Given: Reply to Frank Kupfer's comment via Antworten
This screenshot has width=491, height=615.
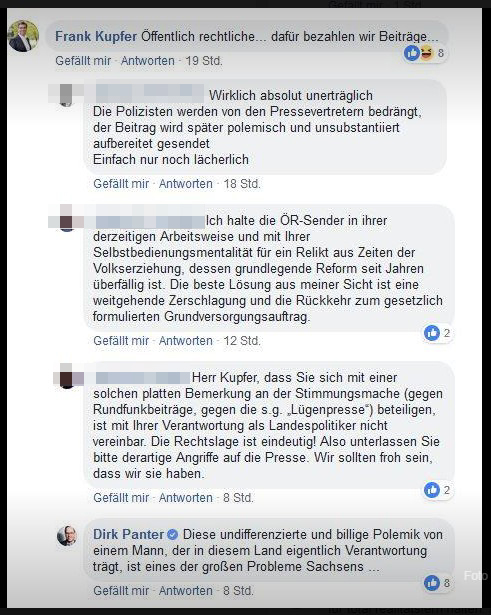Looking at the screenshot, I should coord(147,61).
